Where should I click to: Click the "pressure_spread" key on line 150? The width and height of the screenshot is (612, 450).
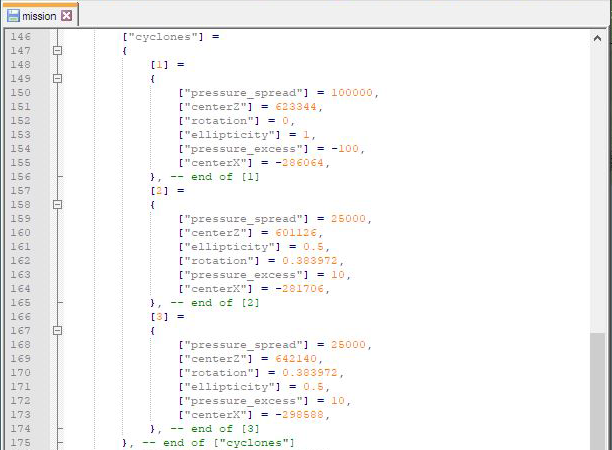click(244, 92)
